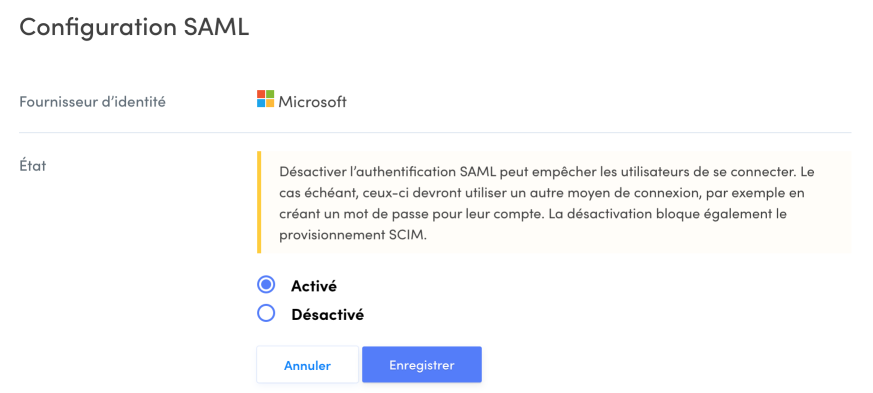Click "Désactiver l'authentification SAML" in the warning

(x=388, y=171)
